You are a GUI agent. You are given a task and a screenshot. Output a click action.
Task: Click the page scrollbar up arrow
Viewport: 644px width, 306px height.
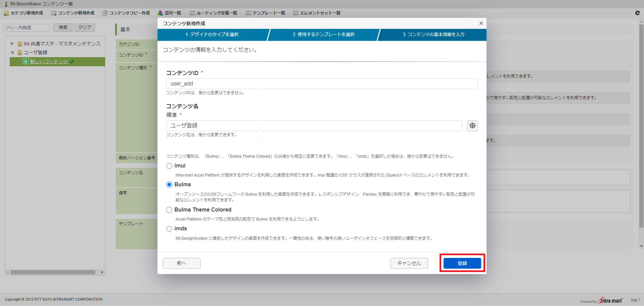[641, 22]
